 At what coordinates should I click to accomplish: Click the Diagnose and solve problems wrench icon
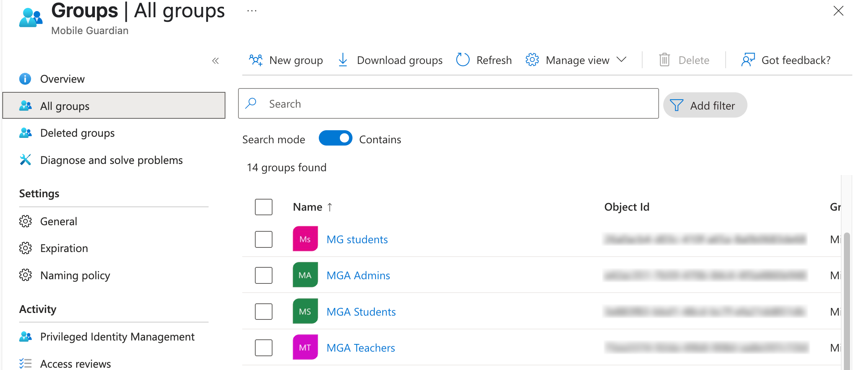25,160
